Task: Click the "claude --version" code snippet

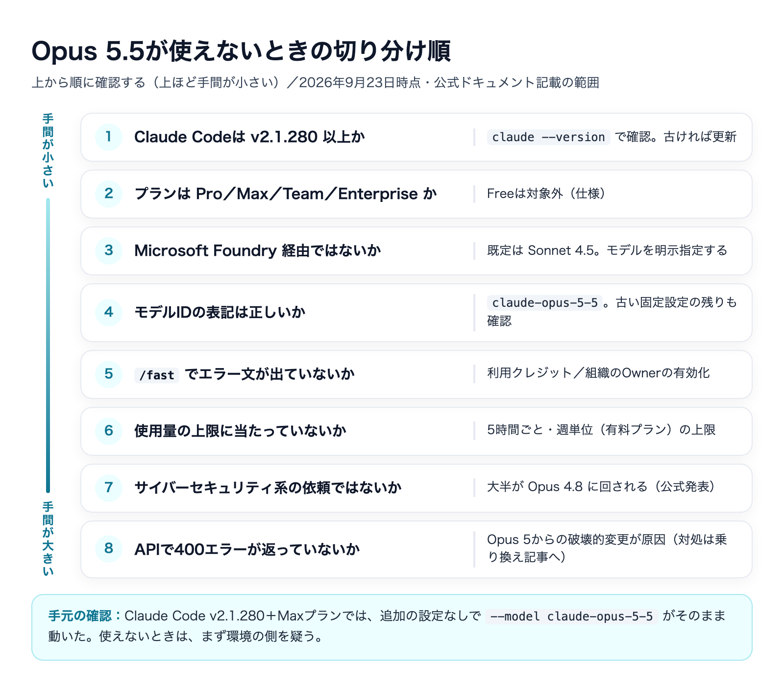Action: tap(548, 137)
